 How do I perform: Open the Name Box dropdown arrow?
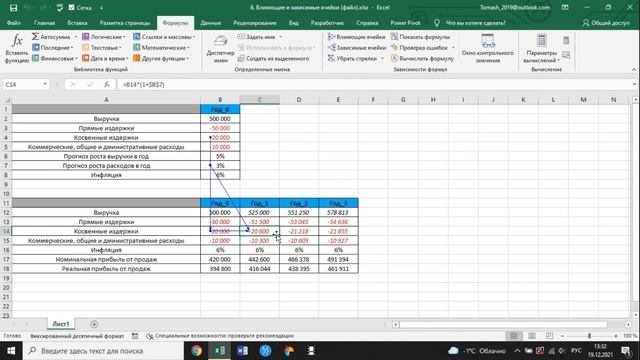pos(45,84)
